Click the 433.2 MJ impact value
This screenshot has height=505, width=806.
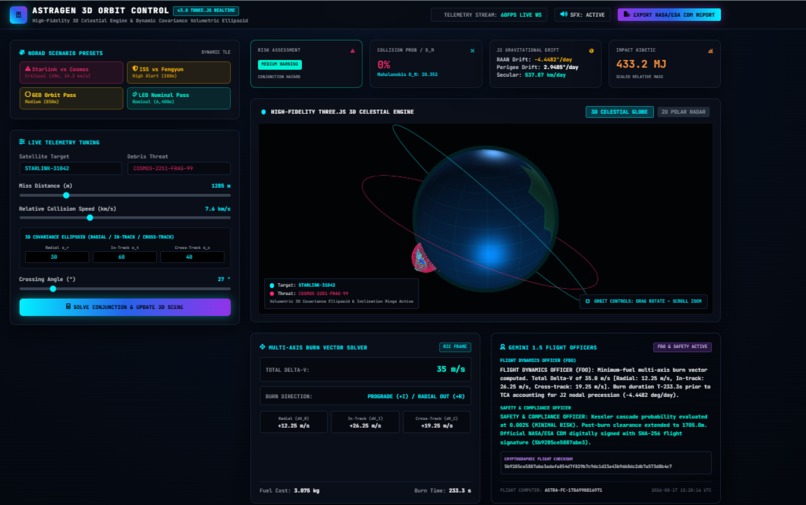click(x=641, y=64)
